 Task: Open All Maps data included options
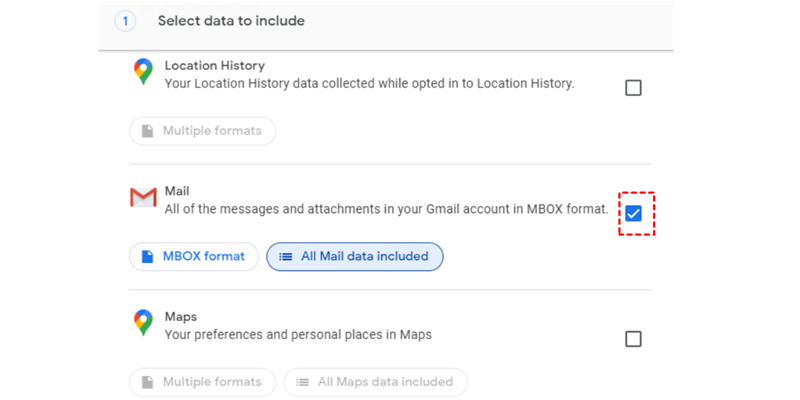tap(375, 381)
